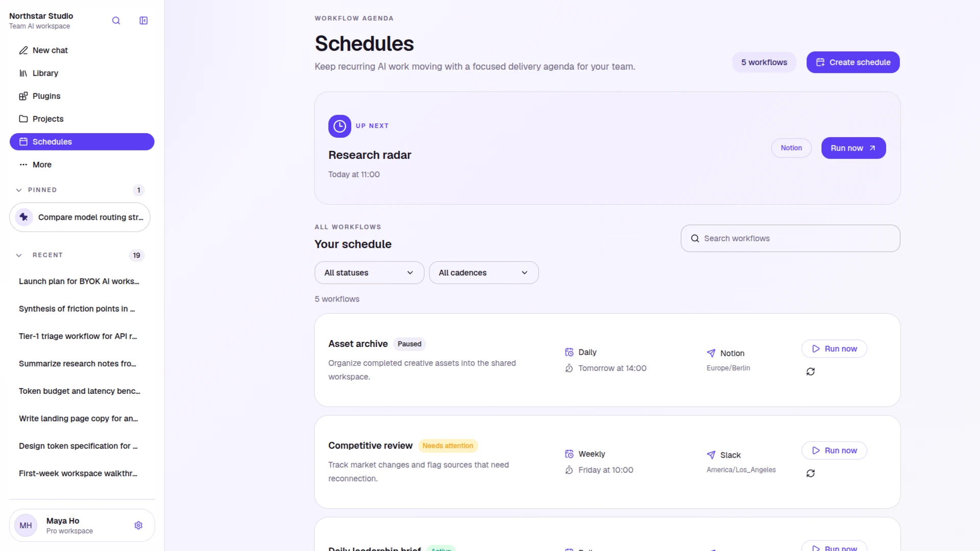Image resolution: width=980 pixels, height=551 pixels.
Task: Open pinned chat Compare model routing
Action: point(80,217)
